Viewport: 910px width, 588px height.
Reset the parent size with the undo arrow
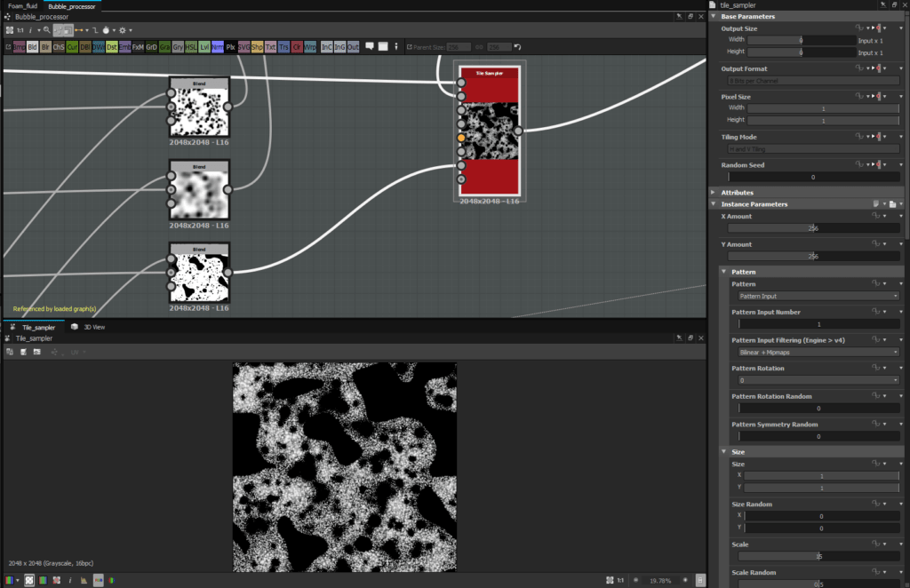pyautogui.click(x=518, y=46)
